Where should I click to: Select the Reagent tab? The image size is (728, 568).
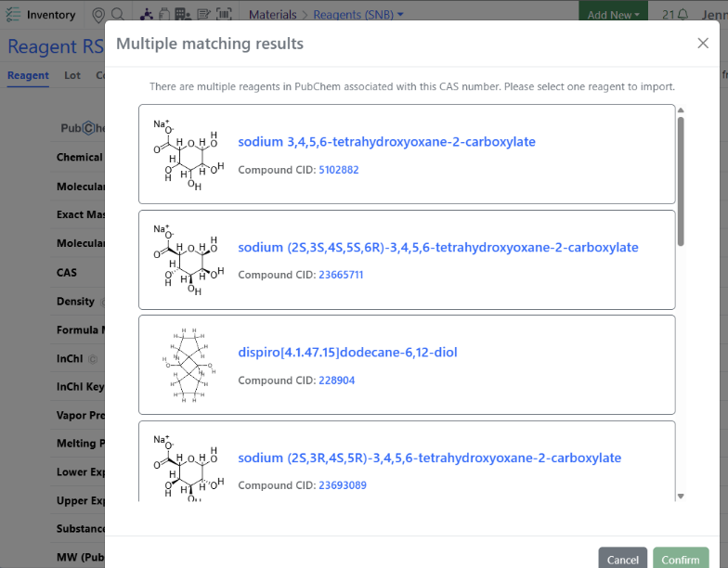(28, 75)
